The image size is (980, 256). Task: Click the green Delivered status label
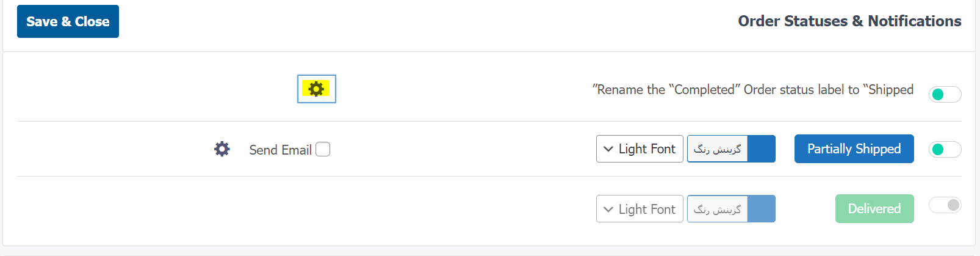874,208
